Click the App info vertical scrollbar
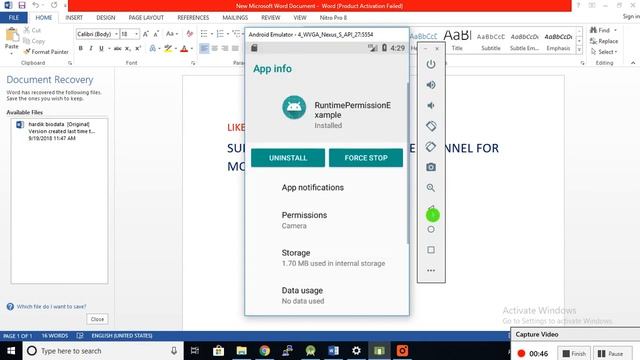Screen dimensions: 640x360 [408, 163]
